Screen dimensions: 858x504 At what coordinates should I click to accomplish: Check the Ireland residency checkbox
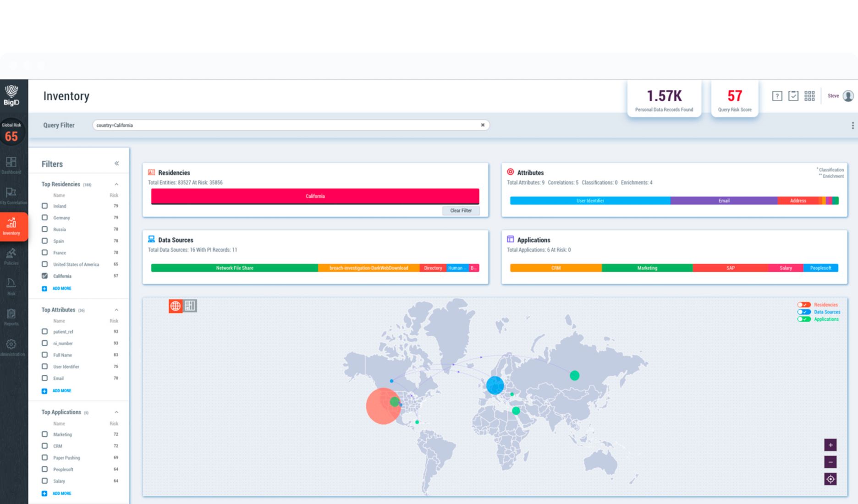click(x=44, y=206)
